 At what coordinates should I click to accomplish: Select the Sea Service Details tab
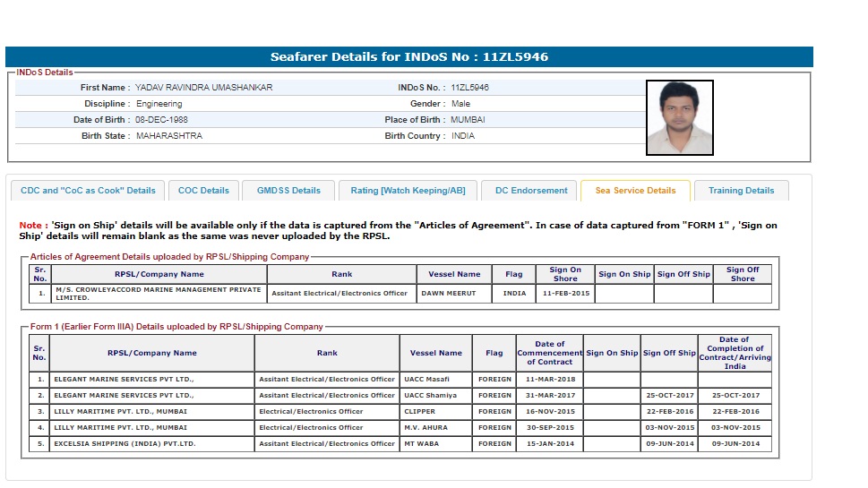635,191
